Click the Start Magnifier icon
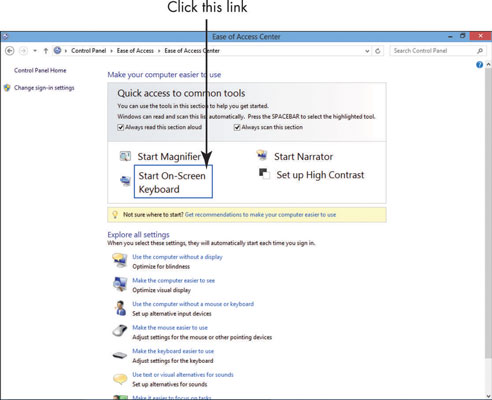The image size is (492, 400). (x=125, y=156)
